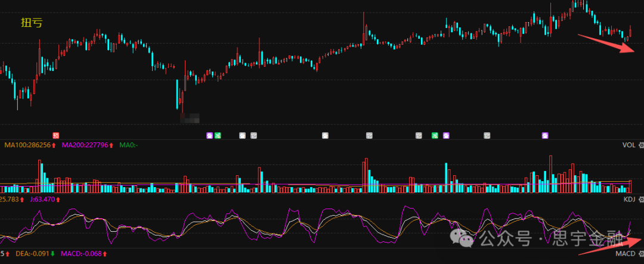Click the green MA0 label
644x264 pixels.
(129, 145)
